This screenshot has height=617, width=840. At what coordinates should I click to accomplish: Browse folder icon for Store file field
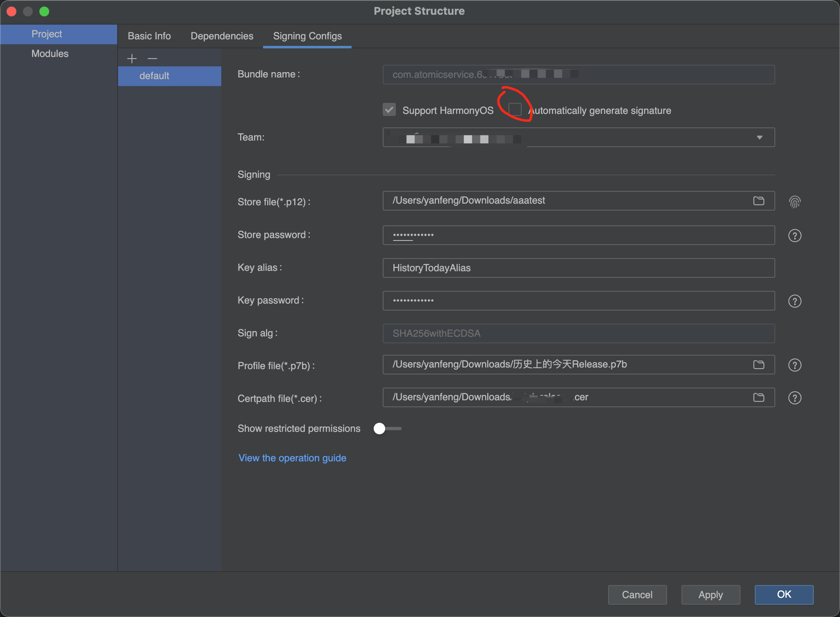coord(758,201)
